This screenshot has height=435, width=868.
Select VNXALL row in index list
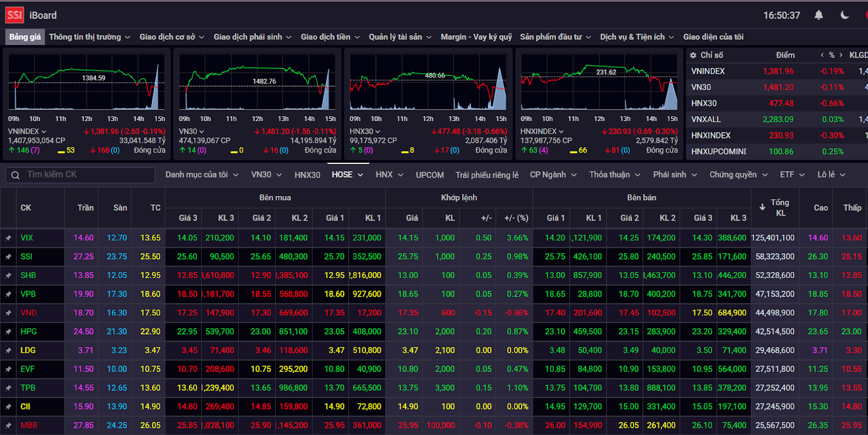coord(777,119)
